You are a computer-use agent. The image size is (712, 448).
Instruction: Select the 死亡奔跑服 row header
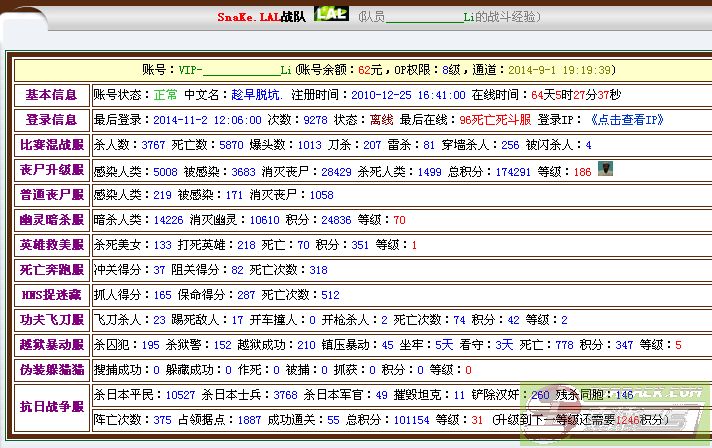click(x=50, y=270)
